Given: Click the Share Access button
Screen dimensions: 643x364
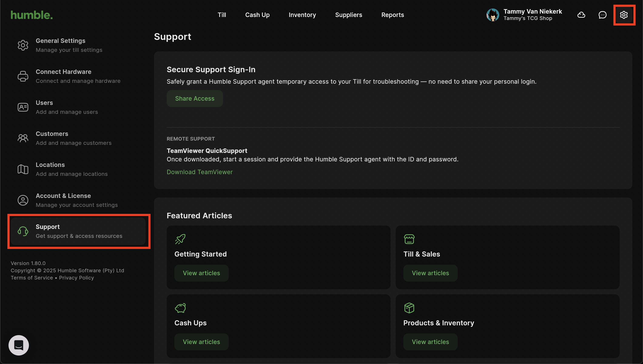Looking at the screenshot, I should [195, 99].
